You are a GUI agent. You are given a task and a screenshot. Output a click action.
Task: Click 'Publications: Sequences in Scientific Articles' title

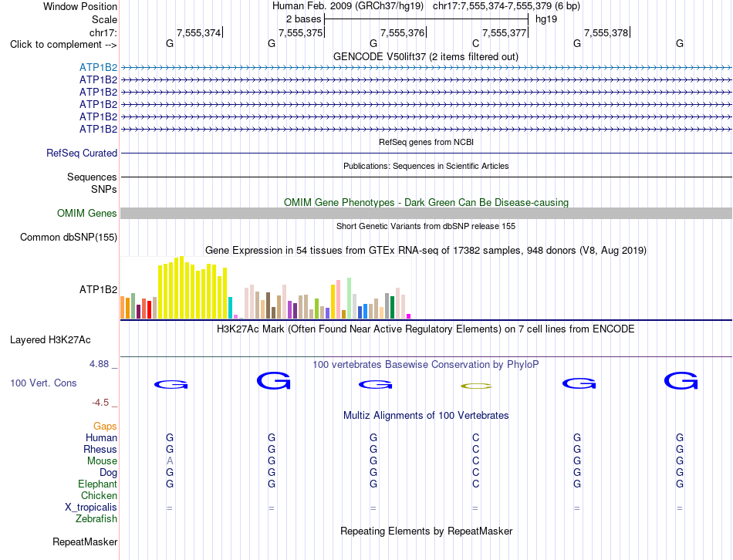[426, 166]
